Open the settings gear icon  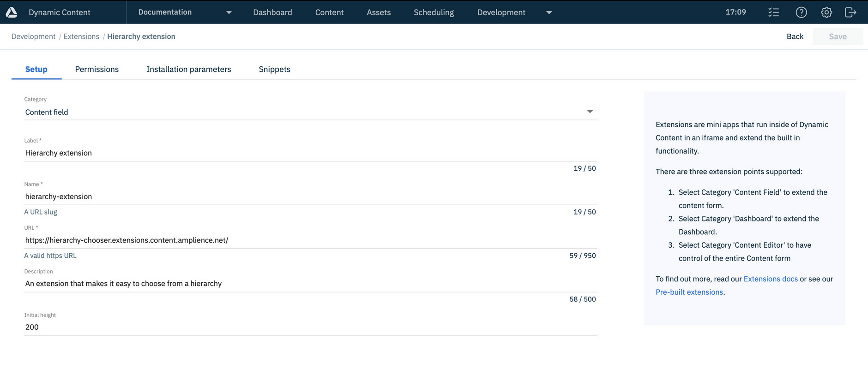pos(826,12)
